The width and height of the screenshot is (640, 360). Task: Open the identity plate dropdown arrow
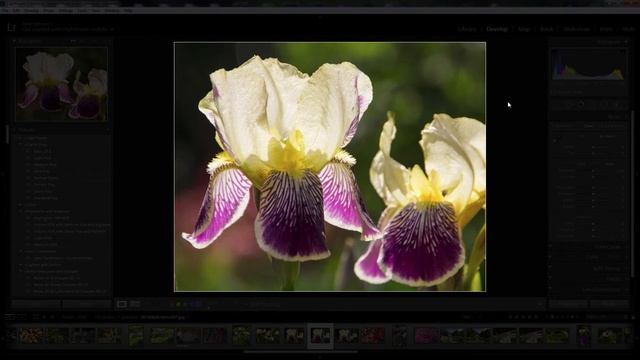(111, 29)
